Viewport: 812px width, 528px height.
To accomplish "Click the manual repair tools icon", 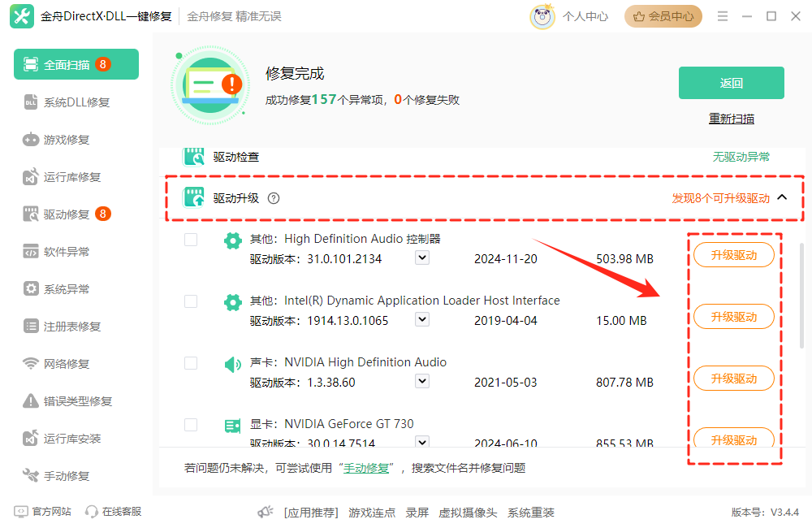I will click(31, 475).
